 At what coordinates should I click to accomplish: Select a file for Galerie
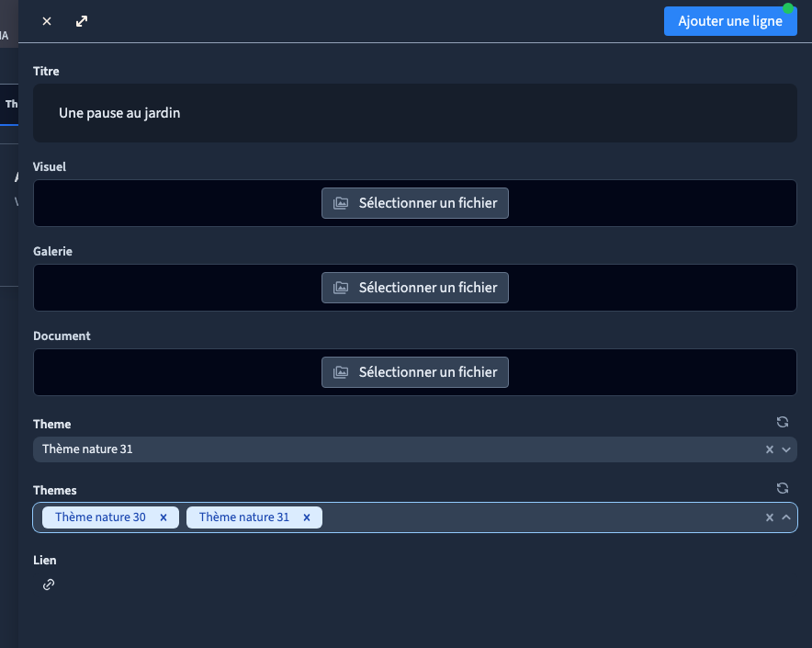(x=415, y=288)
